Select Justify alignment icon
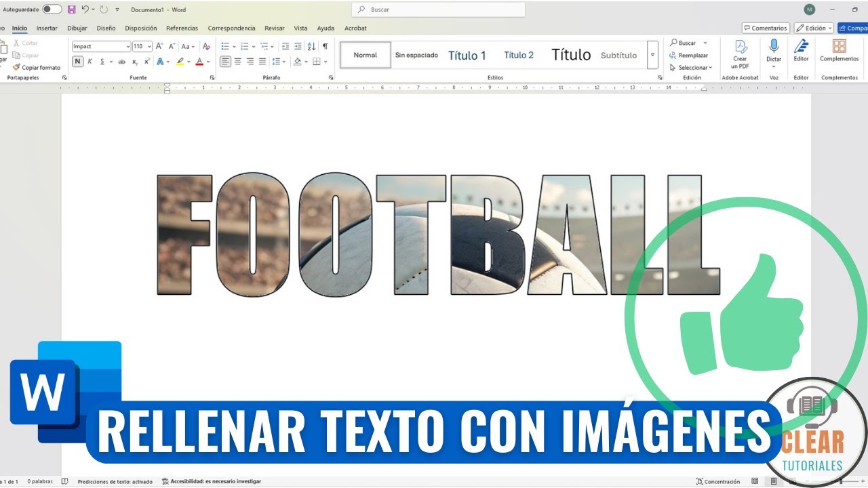The image size is (868, 488). (x=262, y=62)
